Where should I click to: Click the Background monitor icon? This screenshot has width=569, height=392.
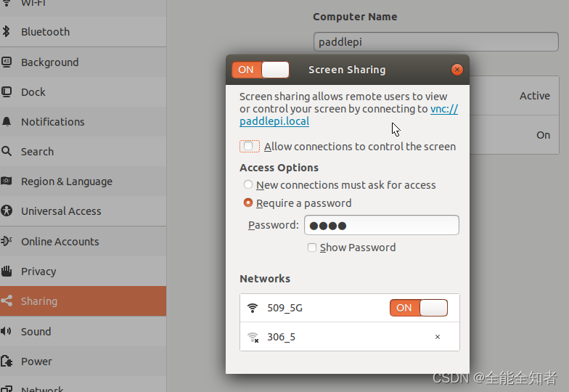(7, 62)
